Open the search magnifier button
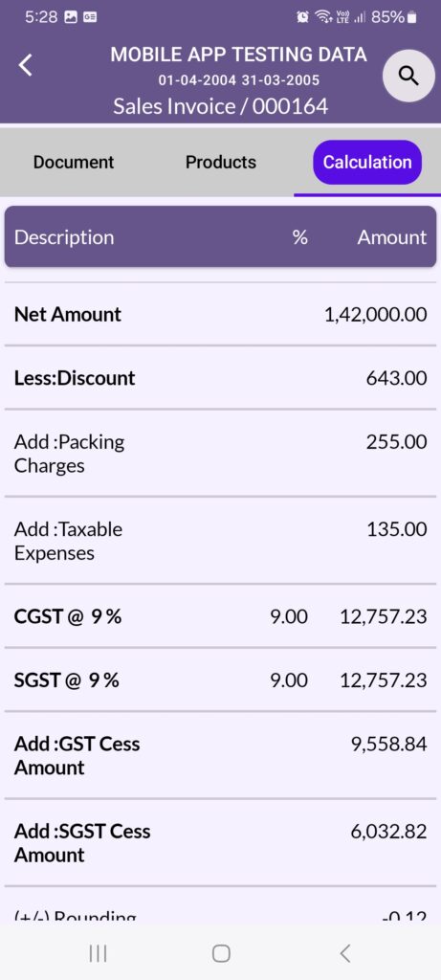This screenshot has height=980, width=441. point(408,76)
